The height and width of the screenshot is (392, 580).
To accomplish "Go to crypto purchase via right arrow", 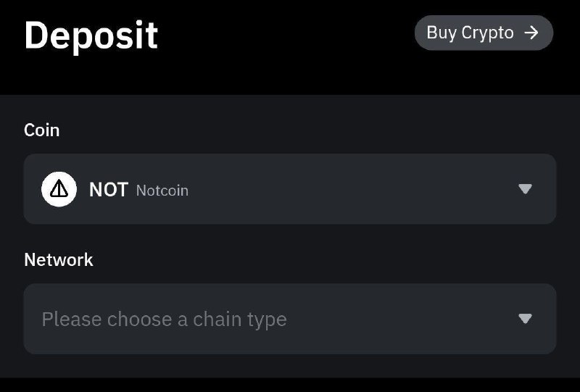I will [x=531, y=33].
